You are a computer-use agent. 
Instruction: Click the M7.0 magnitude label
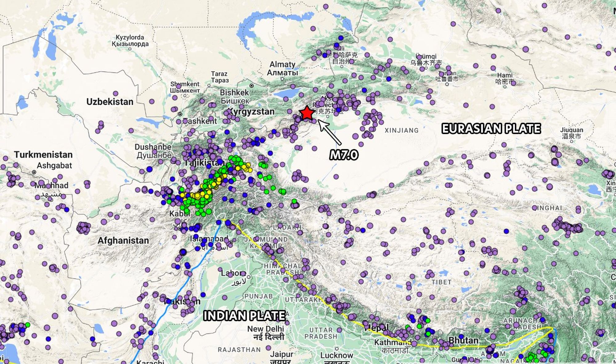pyautogui.click(x=344, y=155)
